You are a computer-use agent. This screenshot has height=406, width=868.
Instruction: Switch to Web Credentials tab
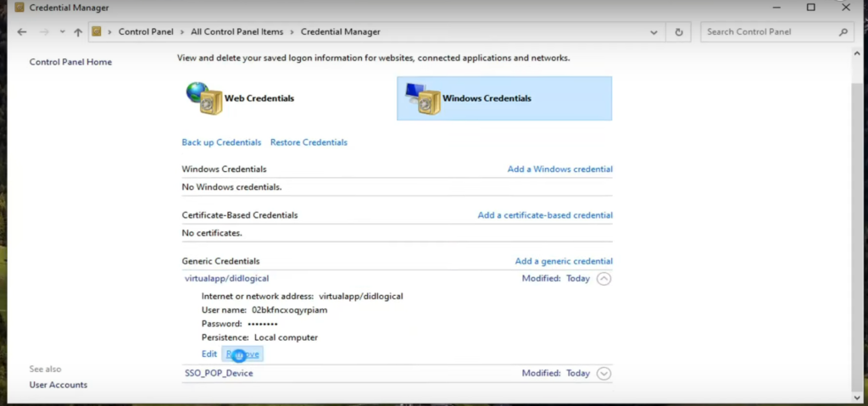(x=259, y=98)
